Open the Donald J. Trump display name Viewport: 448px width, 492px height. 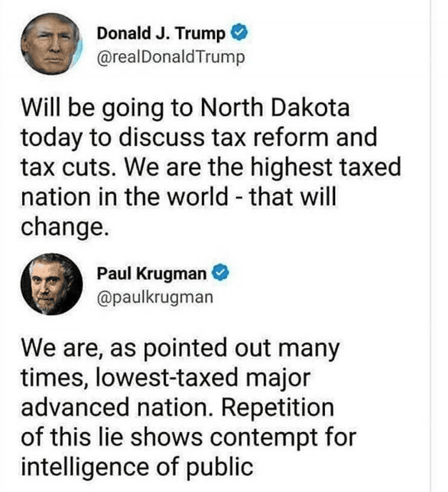[x=161, y=34]
